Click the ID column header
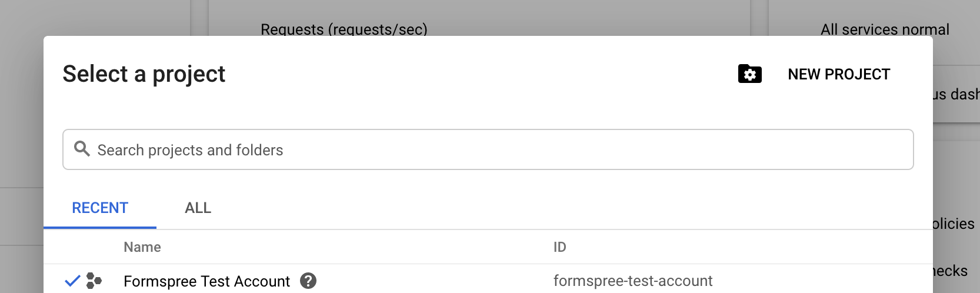The height and width of the screenshot is (293, 980). tap(559, 247)
